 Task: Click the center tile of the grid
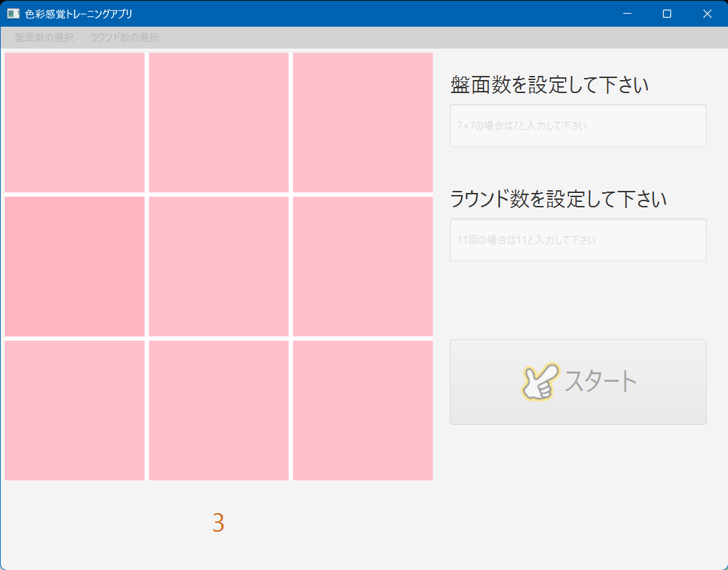click(x=218, y=266)
